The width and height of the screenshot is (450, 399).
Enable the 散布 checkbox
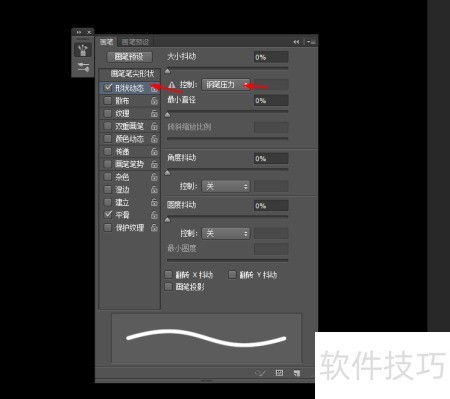(108, 101)
